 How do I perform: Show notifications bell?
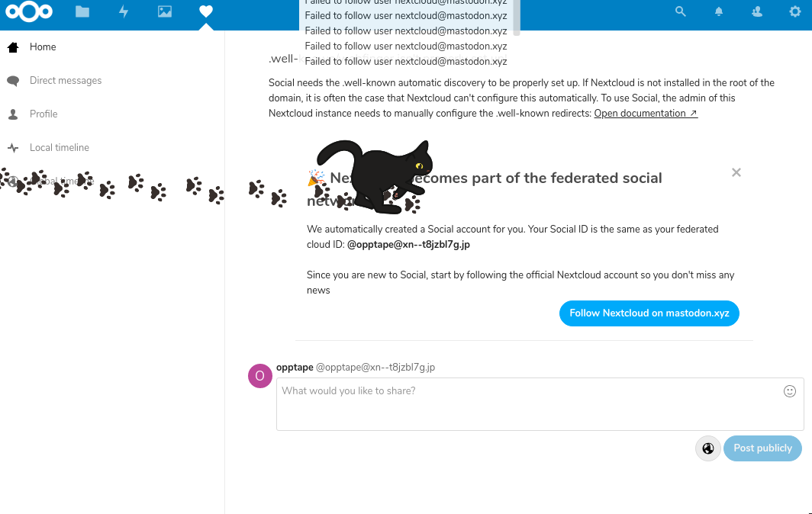point(719,11)
